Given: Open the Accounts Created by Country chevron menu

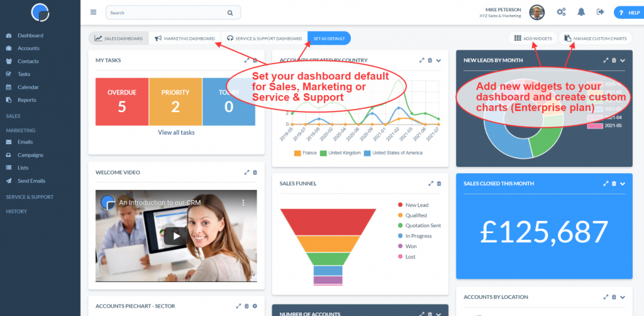Looking at the screenshot, I should 438,60.
